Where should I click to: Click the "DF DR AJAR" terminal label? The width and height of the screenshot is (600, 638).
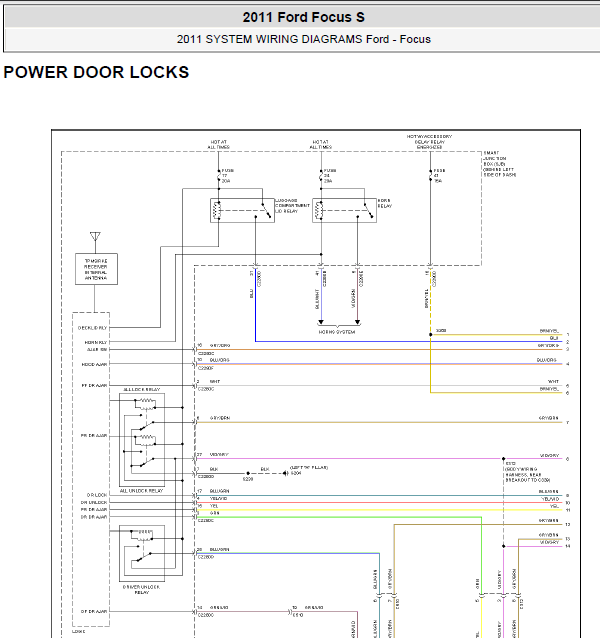(94, 612)
